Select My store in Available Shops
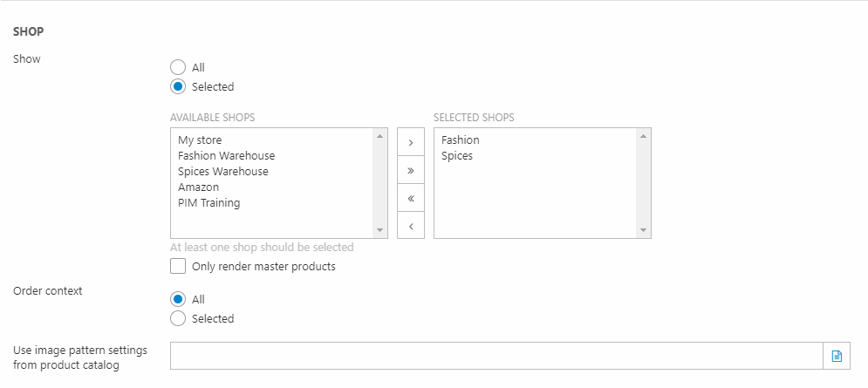 pyautogui.click(x=200, y=140)
